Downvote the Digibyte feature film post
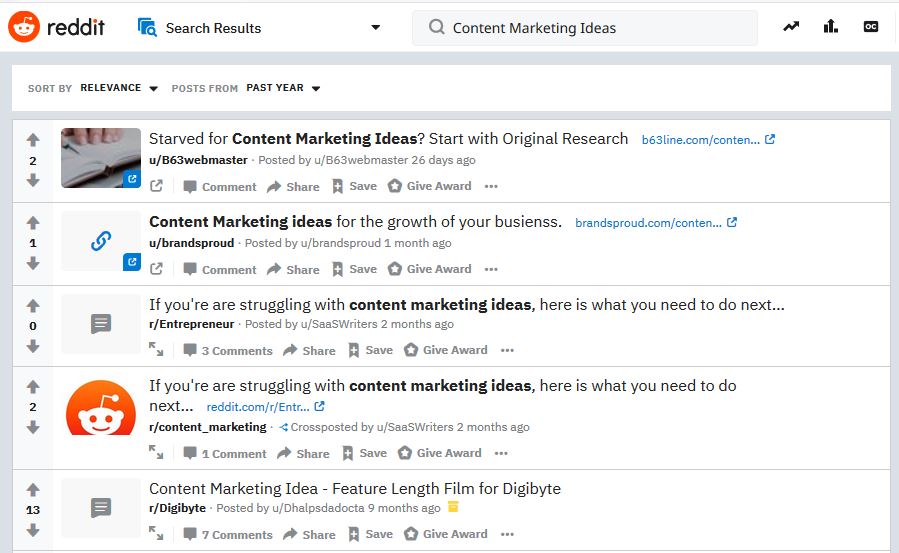899x553 pixels. pyautogui.click(x=33, y=531)
